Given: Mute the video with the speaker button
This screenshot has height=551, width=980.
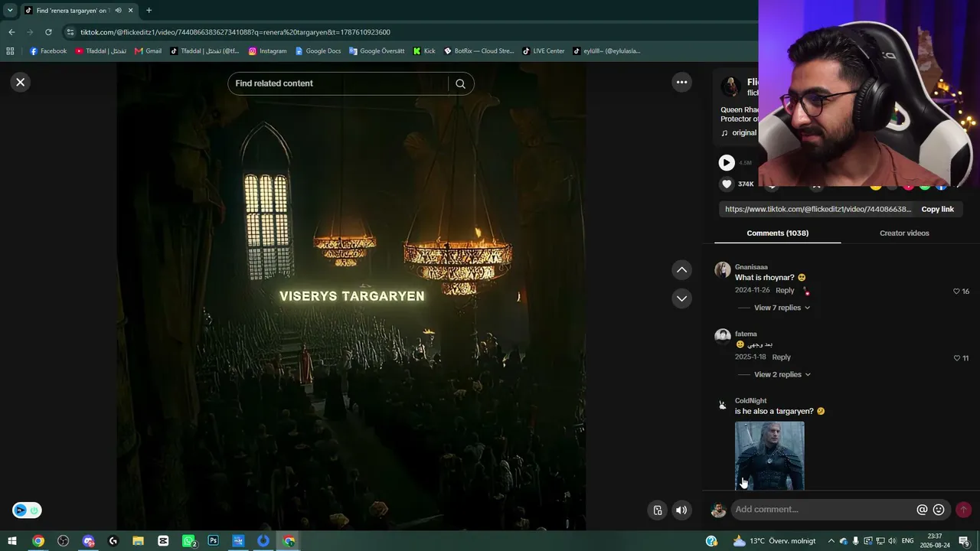Looking at the screenshot, I should pos(681,510).
